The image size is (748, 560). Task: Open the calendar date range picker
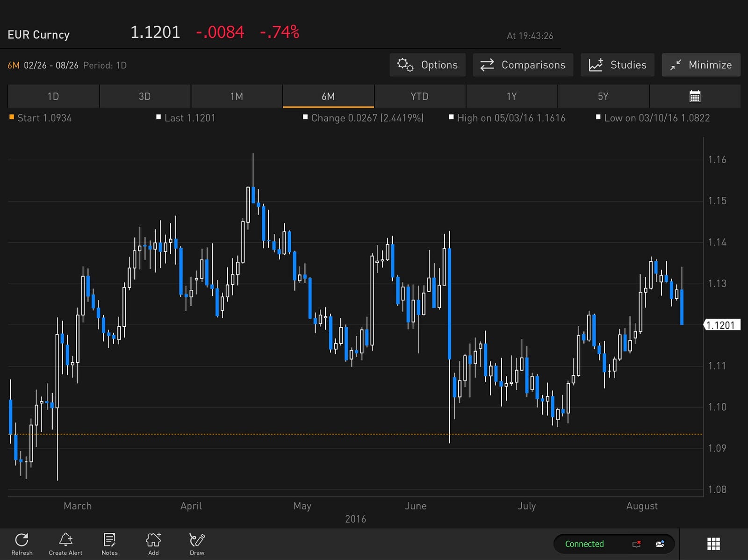tap(695, 96)
